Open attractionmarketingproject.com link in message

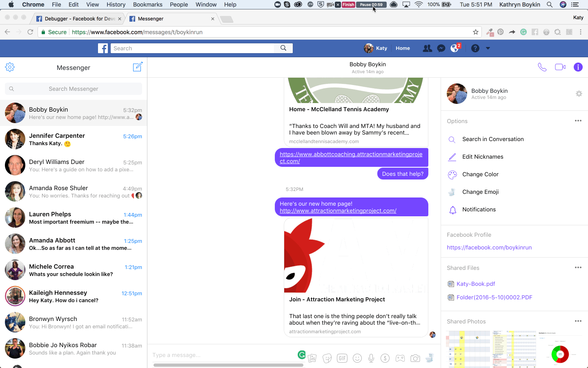338,211
